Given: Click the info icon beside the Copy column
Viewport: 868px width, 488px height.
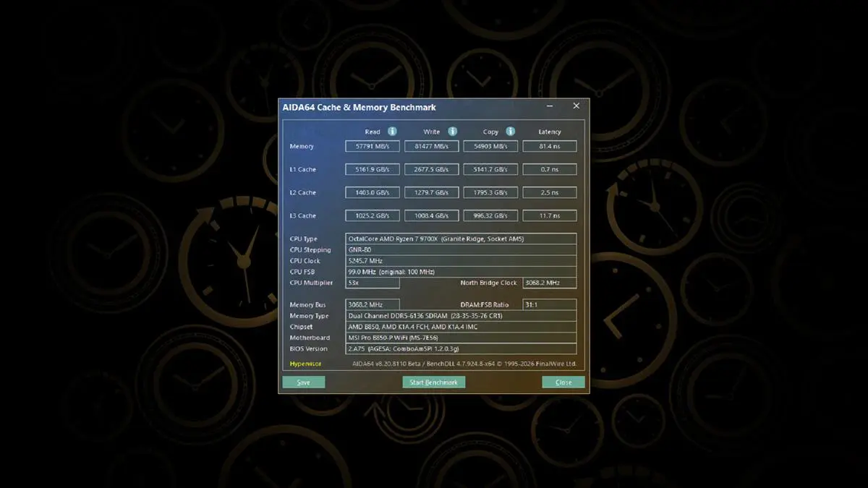Looking at the screenshot, I should click(510, 132).
